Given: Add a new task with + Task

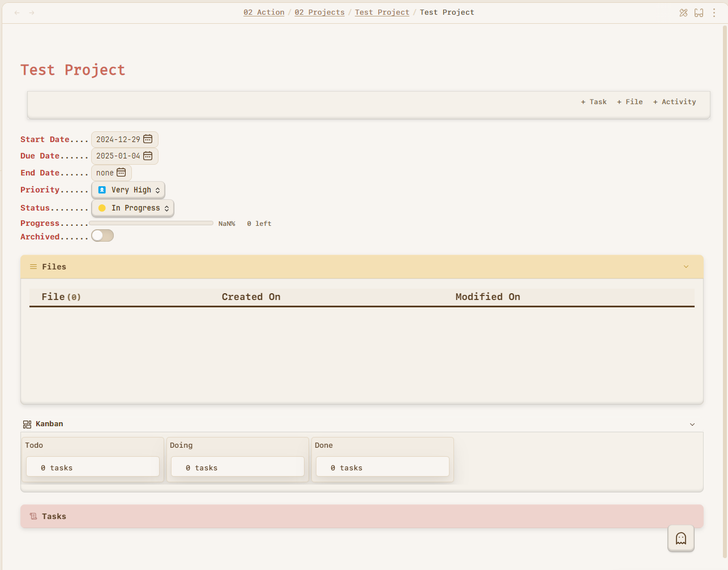Looking at the screenshot, I should coord(594,102).
